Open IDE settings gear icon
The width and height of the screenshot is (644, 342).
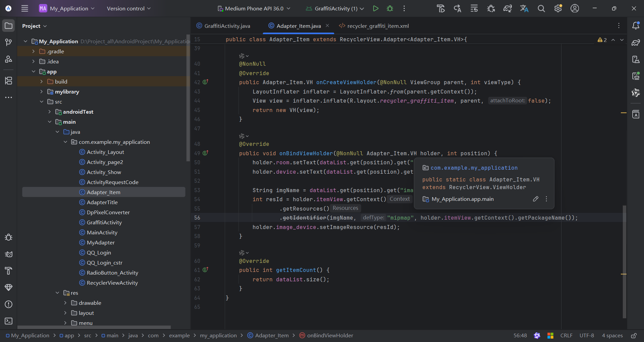[558, 8]
